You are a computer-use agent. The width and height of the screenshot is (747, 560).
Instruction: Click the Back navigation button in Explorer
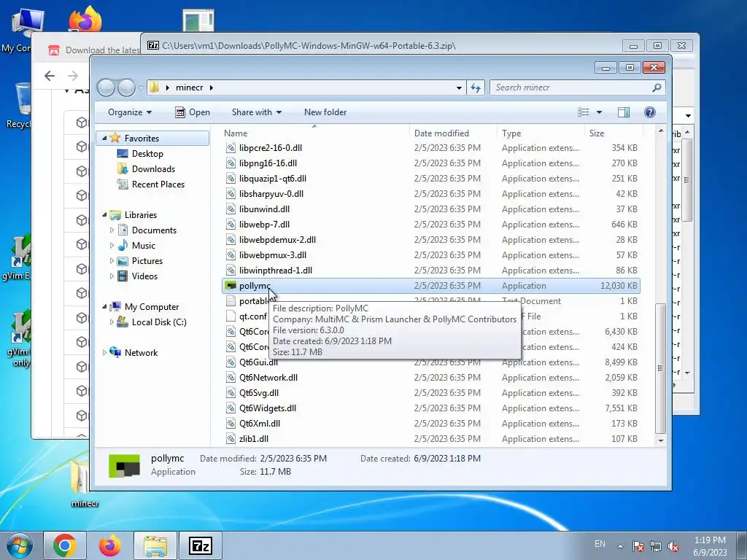pyautogui.click(x=107, y=87)
